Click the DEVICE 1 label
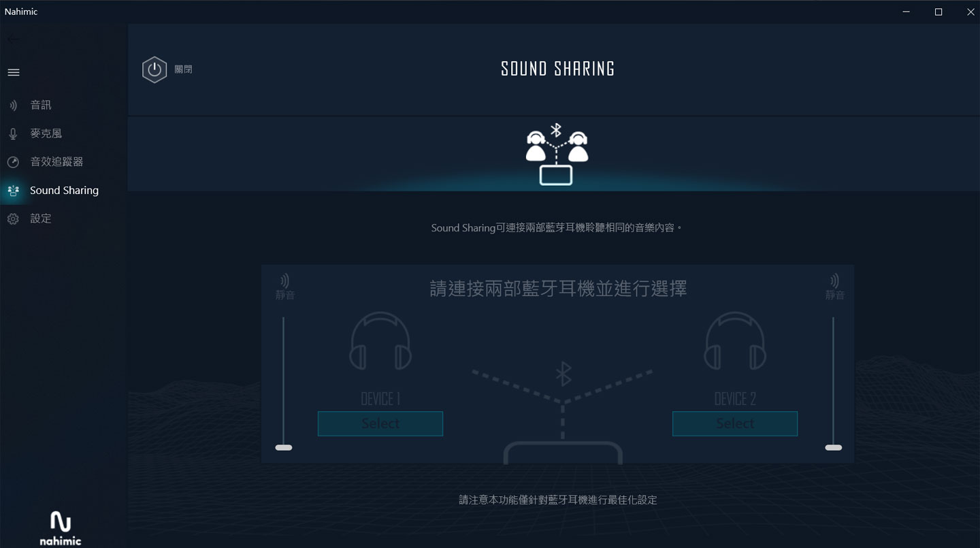 (380, 399)
